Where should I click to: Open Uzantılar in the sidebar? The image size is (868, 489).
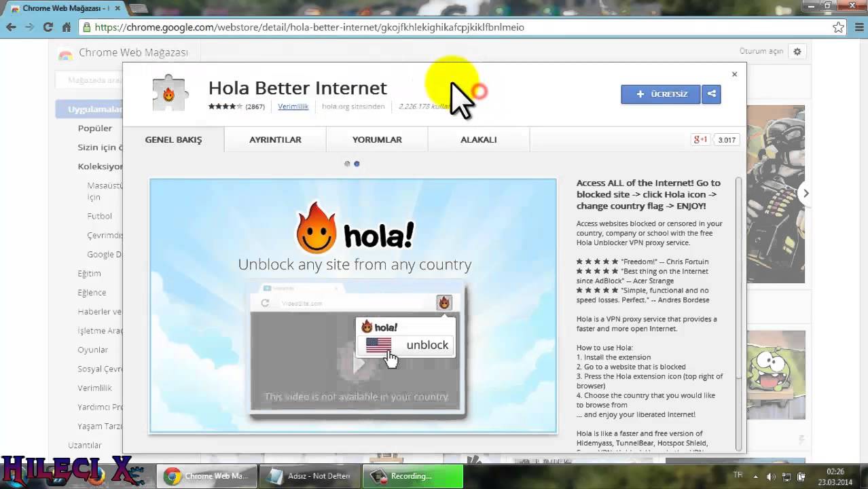84,445
